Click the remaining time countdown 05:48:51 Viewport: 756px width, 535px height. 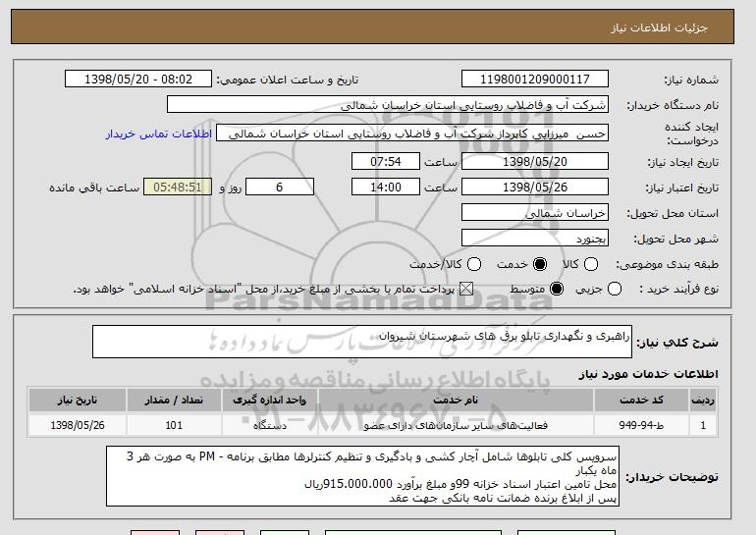178,187
